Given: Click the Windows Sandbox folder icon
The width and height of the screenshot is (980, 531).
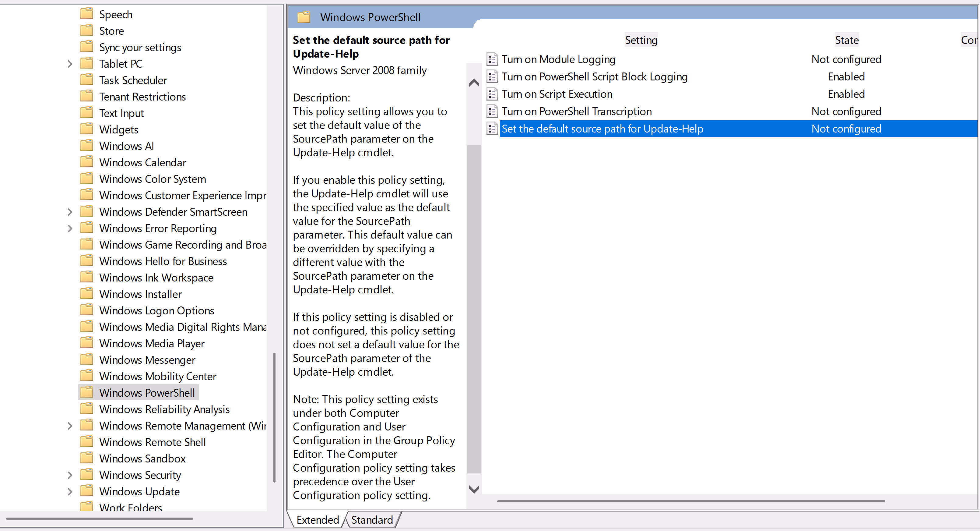Looking at the screenshot, I should tap(87, 458).
